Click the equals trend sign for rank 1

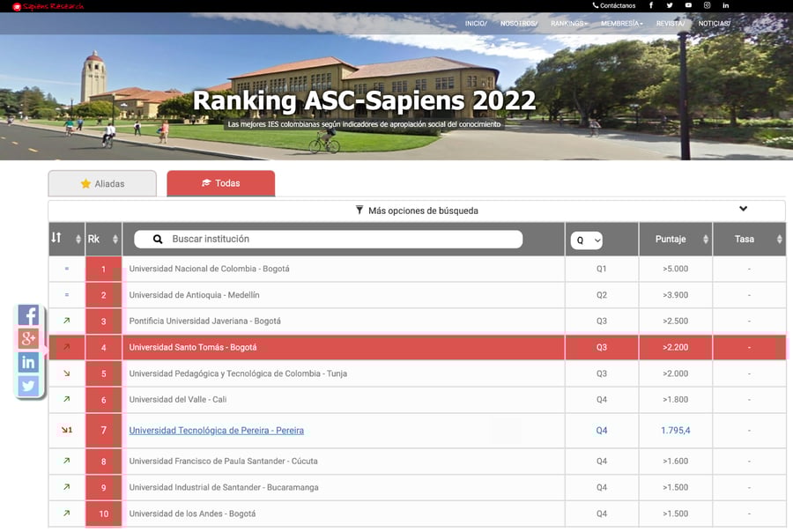click(x=67, y=269)
